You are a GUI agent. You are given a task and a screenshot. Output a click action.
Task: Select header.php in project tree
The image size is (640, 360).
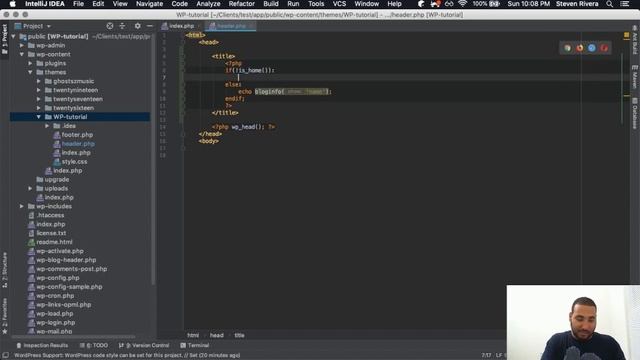pyautogui.click(x=78, y=144)
